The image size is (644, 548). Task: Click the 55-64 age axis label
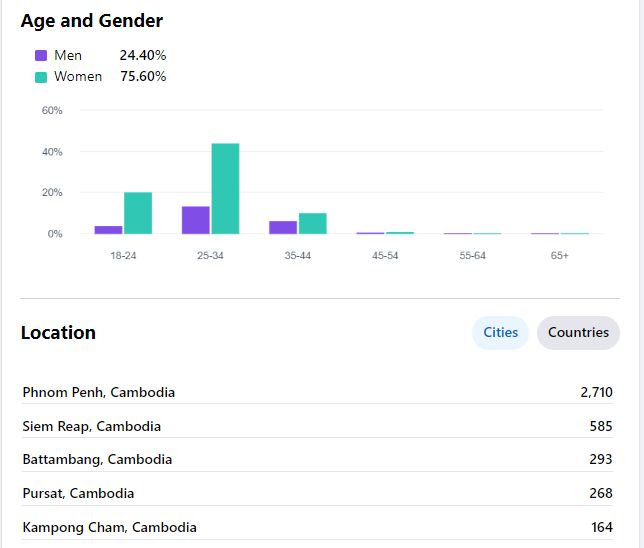point(472,256)
